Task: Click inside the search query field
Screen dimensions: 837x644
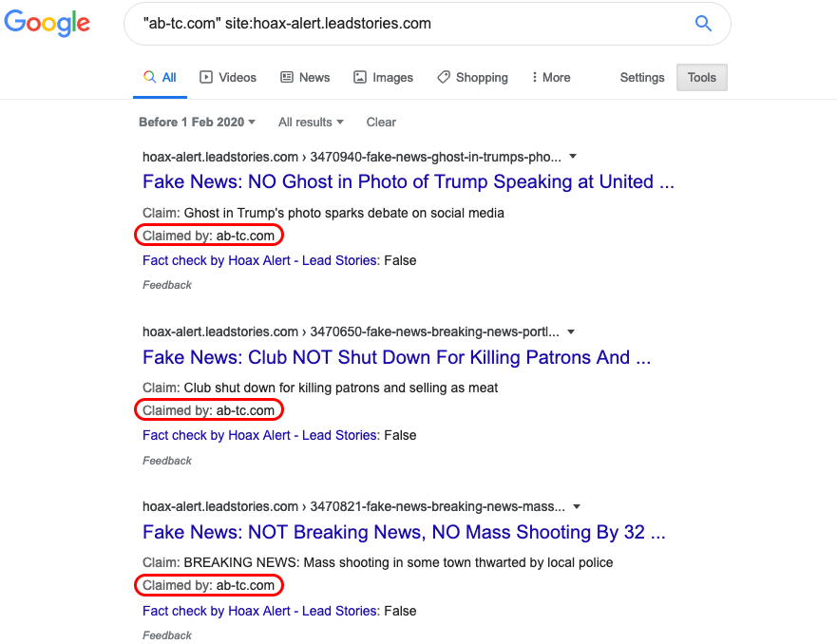Action: [x=380, y=23]
